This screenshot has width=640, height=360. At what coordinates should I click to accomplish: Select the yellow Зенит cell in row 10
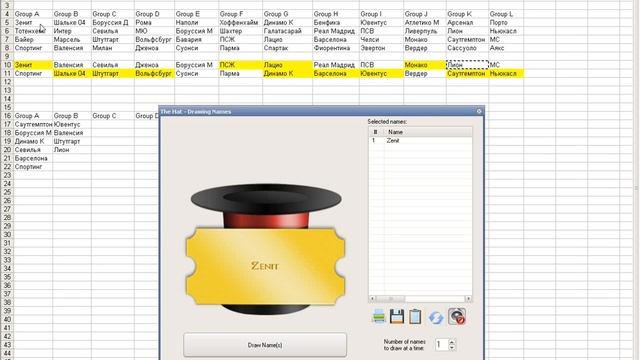click(33, 65)
